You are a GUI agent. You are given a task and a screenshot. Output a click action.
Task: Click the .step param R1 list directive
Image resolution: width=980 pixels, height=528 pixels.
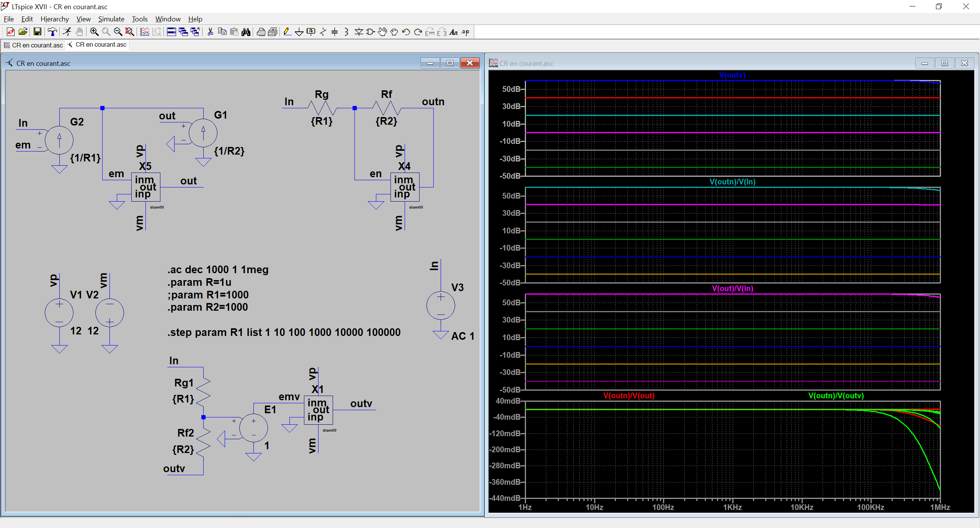pyautogui.click(x=284, y=332)
